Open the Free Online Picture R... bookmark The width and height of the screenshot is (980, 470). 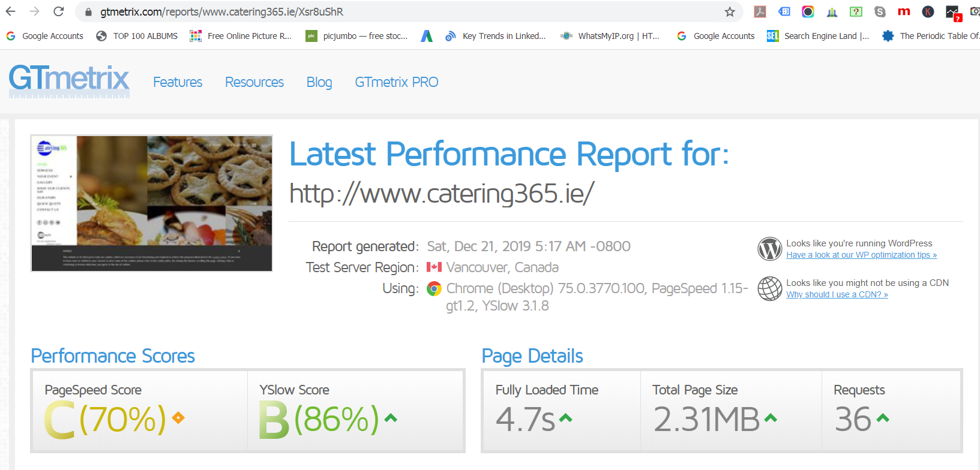pos(241,36)
